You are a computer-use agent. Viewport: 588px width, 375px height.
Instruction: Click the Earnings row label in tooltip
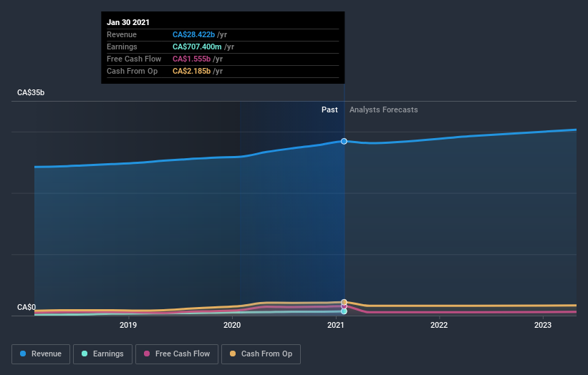[122, 47]
